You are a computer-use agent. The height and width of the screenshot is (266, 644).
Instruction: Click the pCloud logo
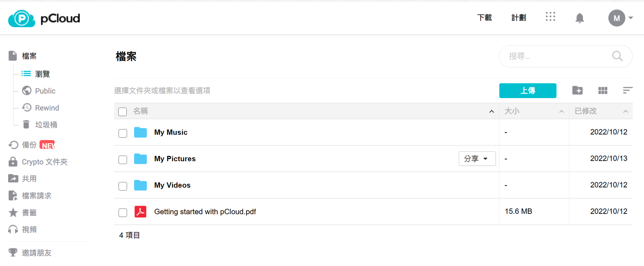(44, 18)
